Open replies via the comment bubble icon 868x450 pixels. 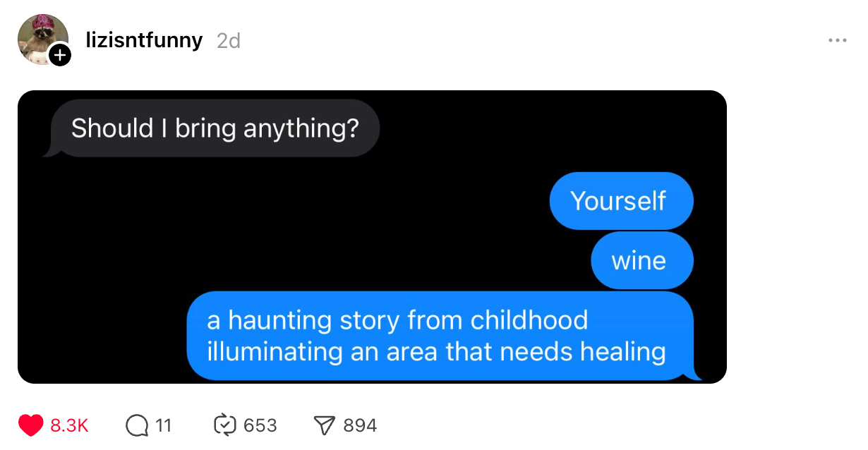(x=136, y=425)
